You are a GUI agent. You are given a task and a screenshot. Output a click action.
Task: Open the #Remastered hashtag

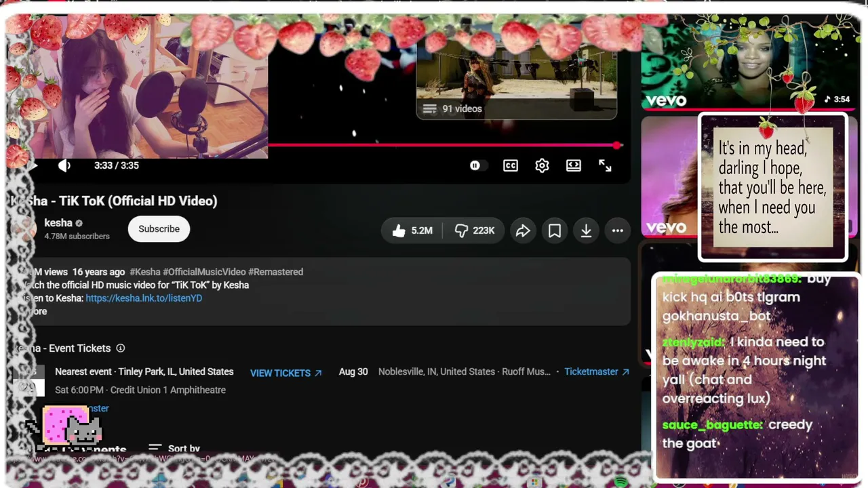click(x=275, y=272)
